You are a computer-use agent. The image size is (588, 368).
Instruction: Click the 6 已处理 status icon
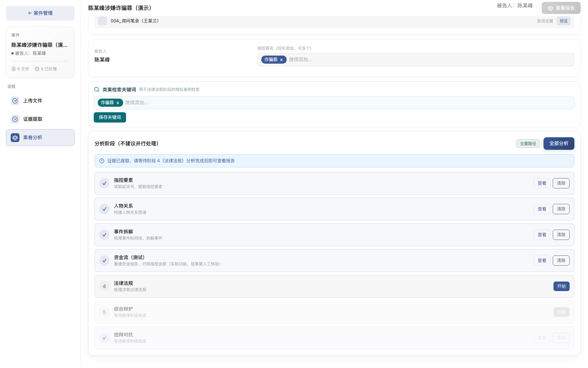tap(37, 69)
